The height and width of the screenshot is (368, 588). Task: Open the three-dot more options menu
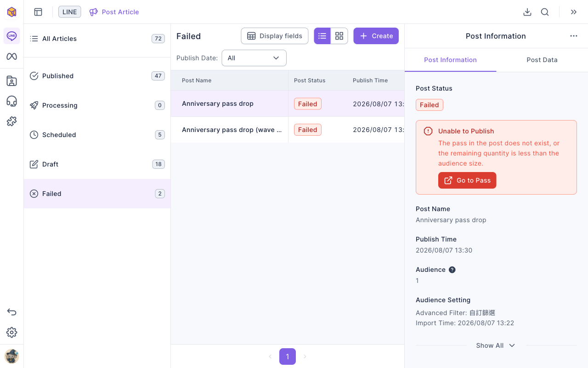pos(574,36)
